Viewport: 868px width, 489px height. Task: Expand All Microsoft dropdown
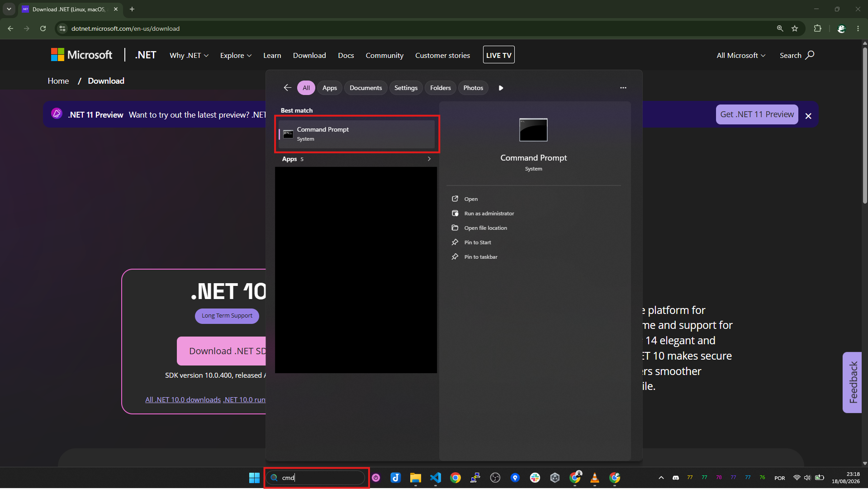741,55
